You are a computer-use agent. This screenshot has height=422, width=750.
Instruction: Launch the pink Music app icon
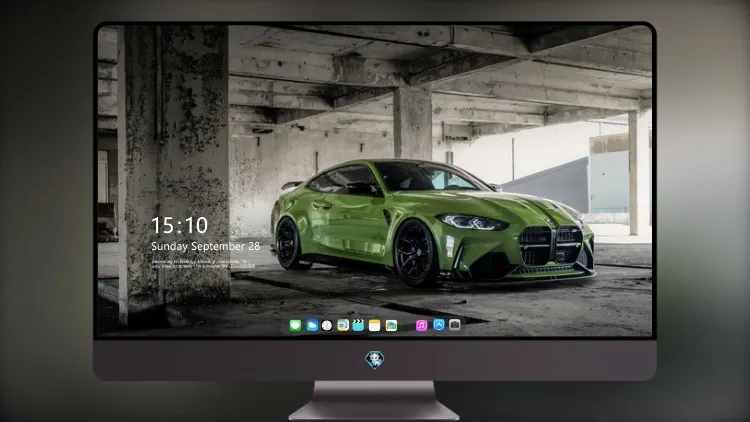tap(421, 325)
